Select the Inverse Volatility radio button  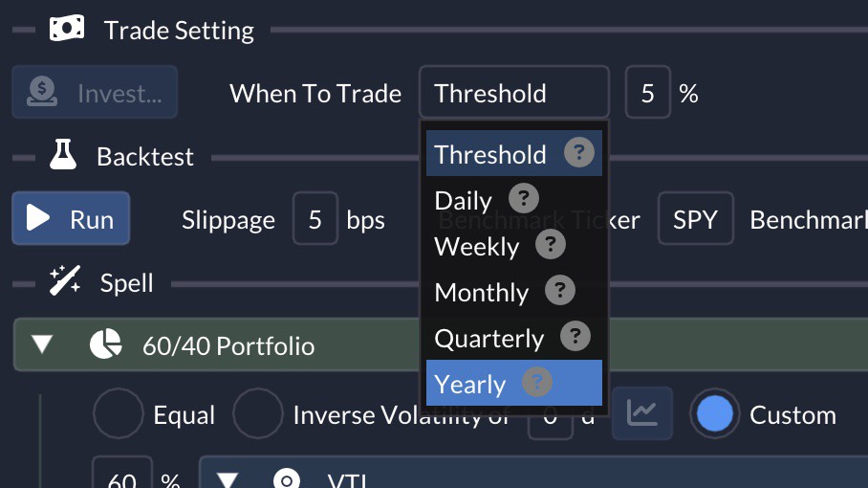click(258, 413)
